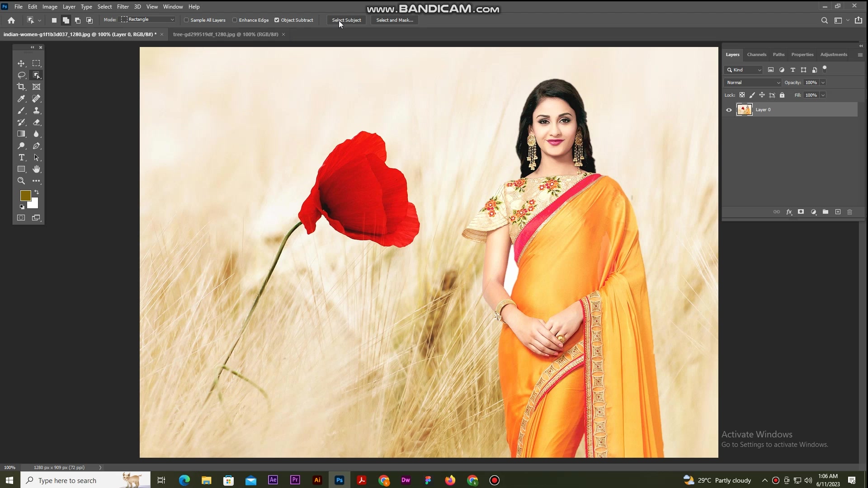Click the foreground color swatch

(x=25, y=196)
